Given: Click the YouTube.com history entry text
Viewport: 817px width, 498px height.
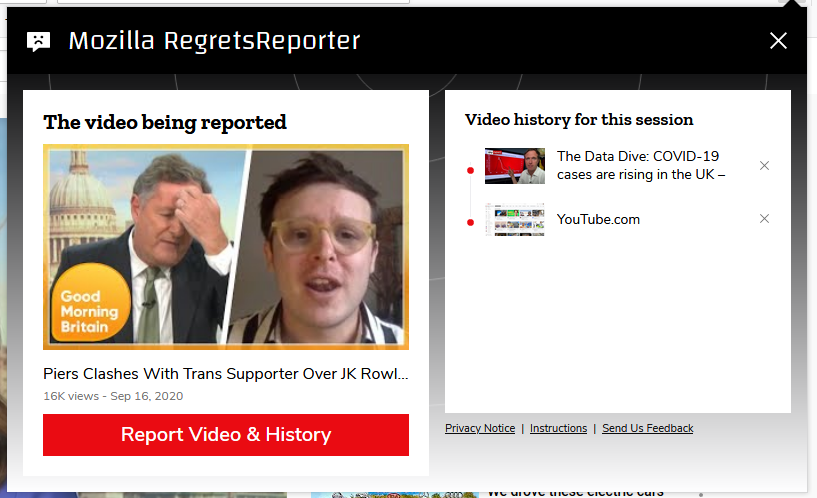Looking at the screenshot, I should pos(598,219).
